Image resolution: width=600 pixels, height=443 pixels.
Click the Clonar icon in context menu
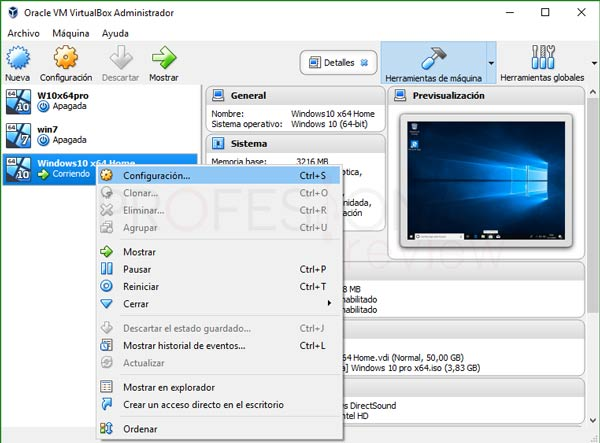(x=106, y=192)
